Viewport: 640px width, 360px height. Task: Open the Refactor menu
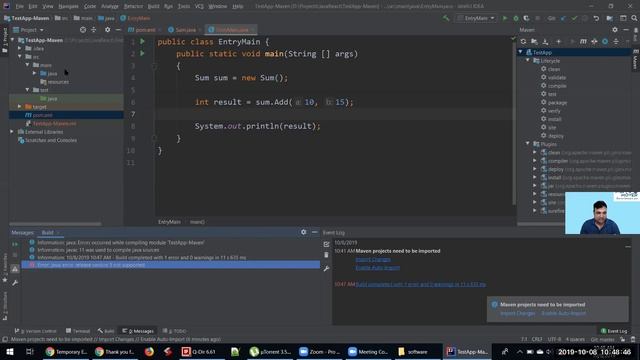point(133,7)
